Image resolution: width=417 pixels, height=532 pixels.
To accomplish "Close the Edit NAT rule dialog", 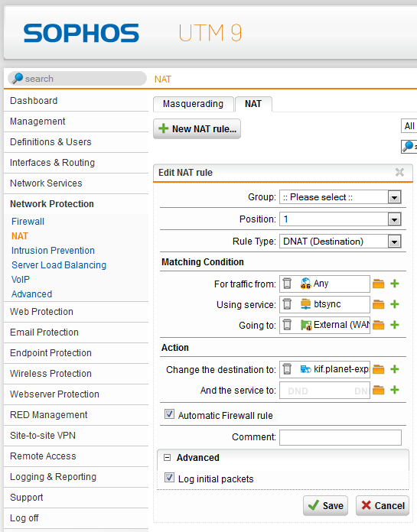I will [399, 172].
